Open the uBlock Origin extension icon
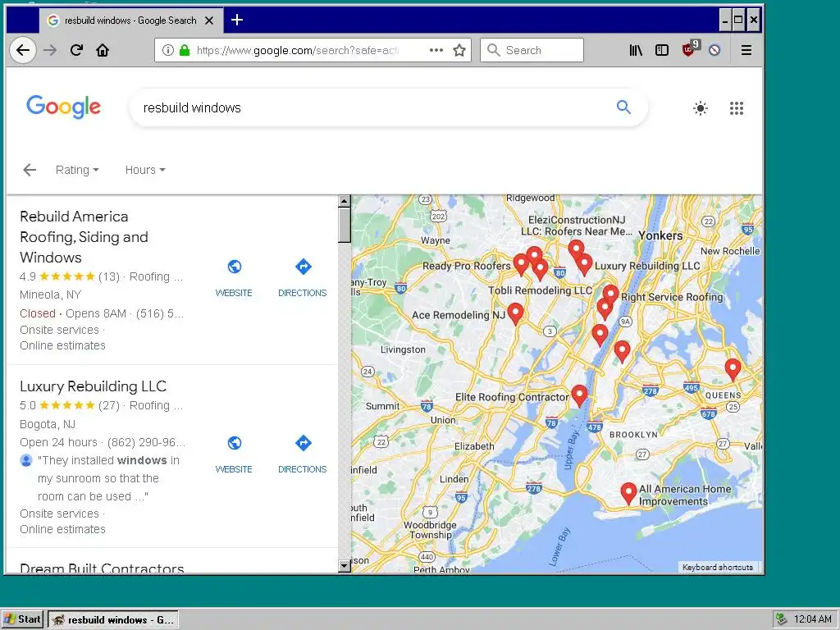The height and width of the screenshot is (630, 840). pyautogui.click(x=690, y=48)
